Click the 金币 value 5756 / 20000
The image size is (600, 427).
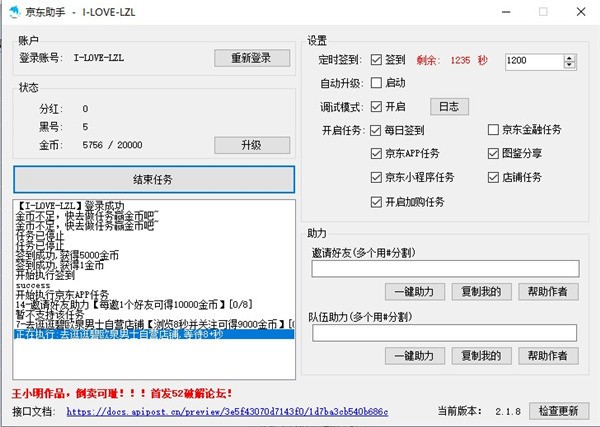112,145
